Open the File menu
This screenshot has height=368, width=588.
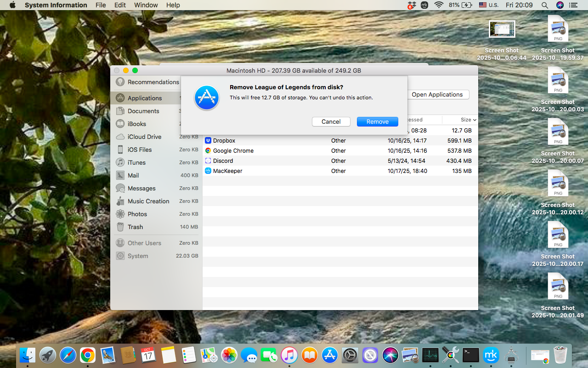click(101, 5)
